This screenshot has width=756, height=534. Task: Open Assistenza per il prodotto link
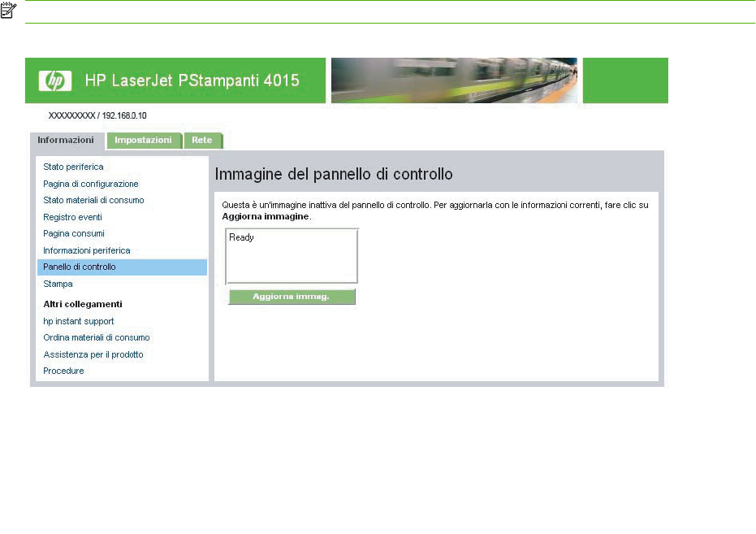click(93, 354)
